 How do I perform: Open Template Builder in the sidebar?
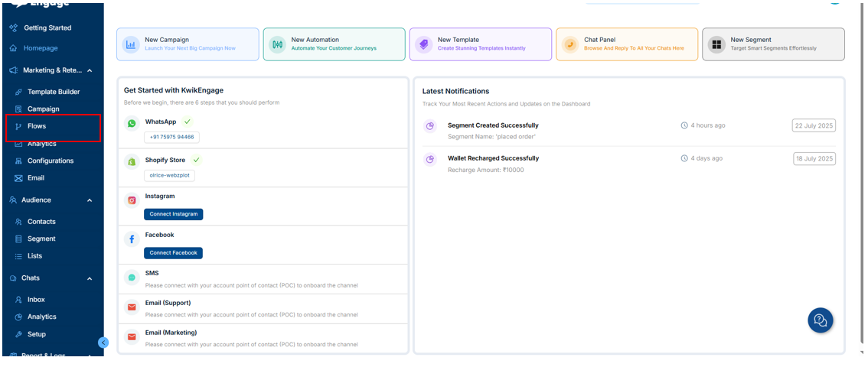(x=53, y=92)
